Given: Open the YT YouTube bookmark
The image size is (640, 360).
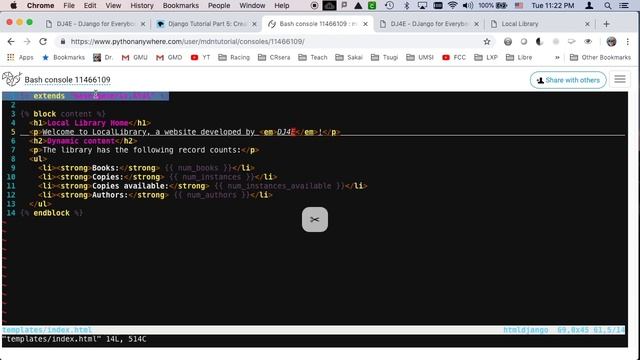Looking at the screenshot, I should pyautogui.click(x=200, y=58).
